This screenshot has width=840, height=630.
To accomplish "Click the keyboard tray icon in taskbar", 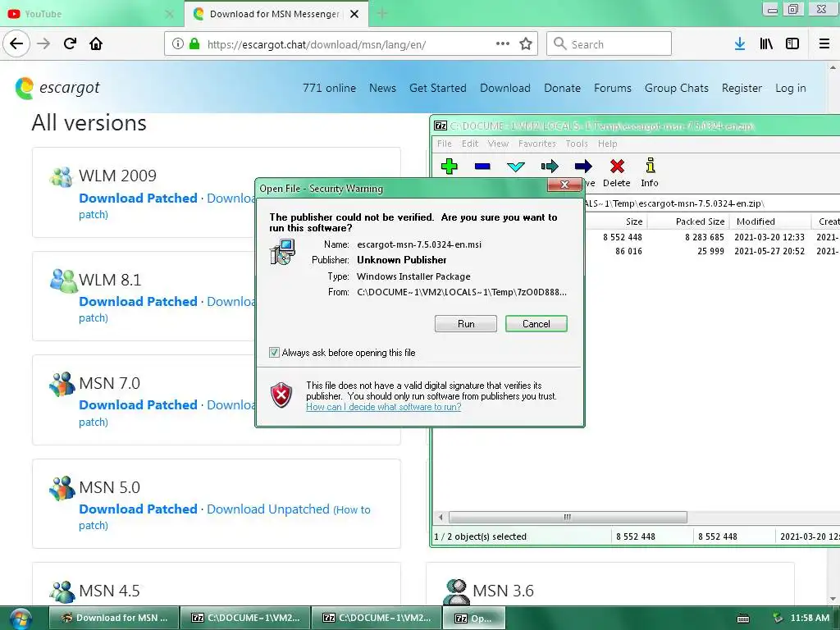I will [743, 619].
